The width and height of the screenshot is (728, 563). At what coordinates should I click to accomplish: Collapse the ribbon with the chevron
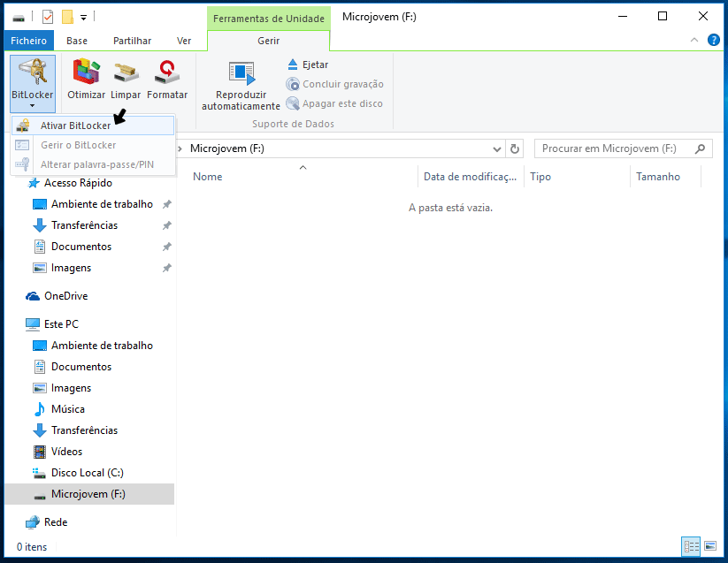click(694, 40)
